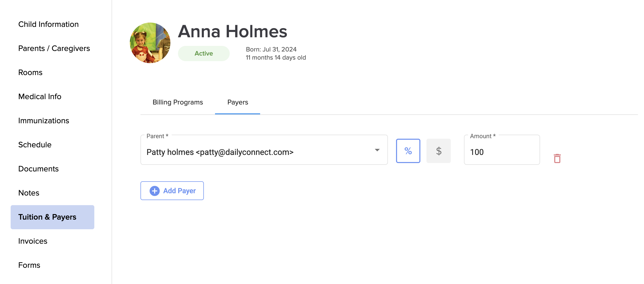Go to Parents / Caregivers section
The height and width of the screenshot is (284, 644).
tap(54, 48)
